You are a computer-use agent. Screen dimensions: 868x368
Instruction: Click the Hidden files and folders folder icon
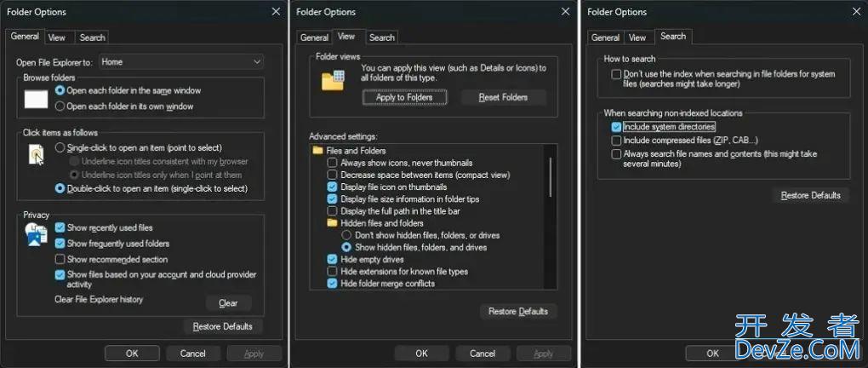(333, 223)
